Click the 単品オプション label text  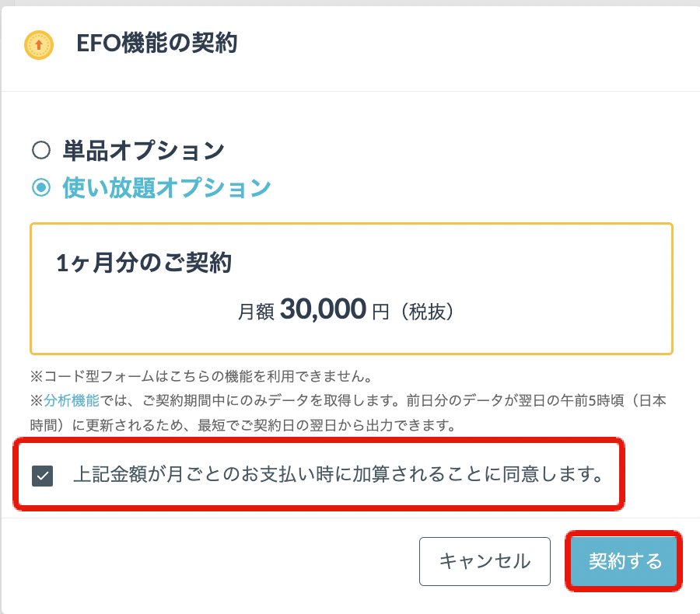click(144, 149)
